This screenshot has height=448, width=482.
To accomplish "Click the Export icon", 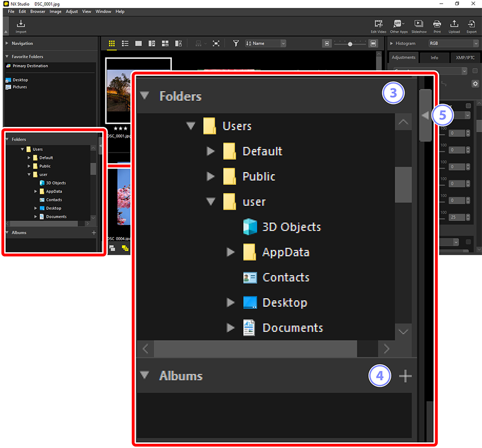I will click(471, 26).
